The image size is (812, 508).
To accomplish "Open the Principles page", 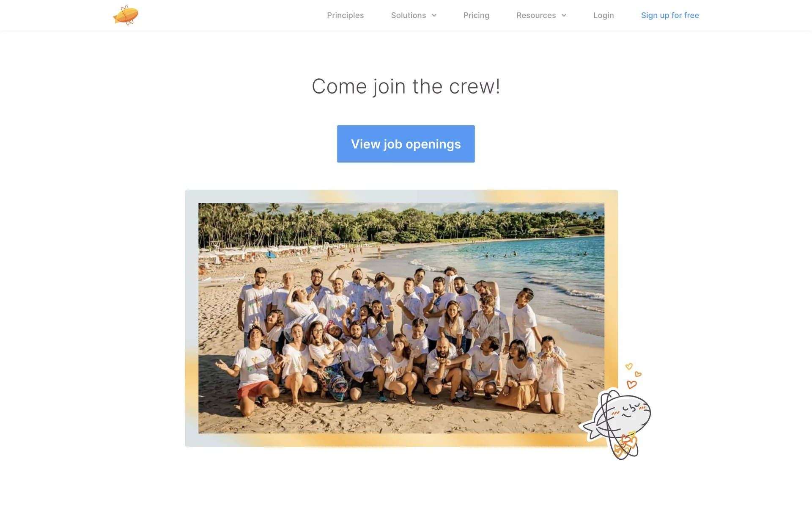I will 345,15.
